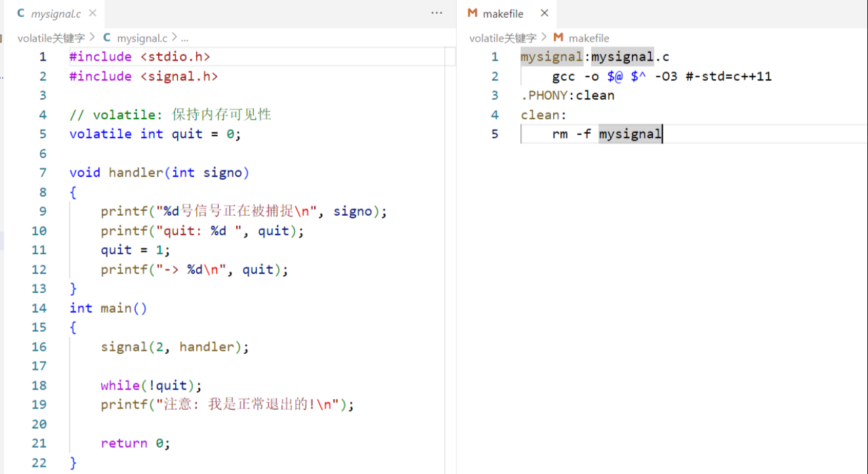Click 'while(!quit);' loop line
Image resolution: width=868 pixels, height=474 pixels.
click(152, 385)
